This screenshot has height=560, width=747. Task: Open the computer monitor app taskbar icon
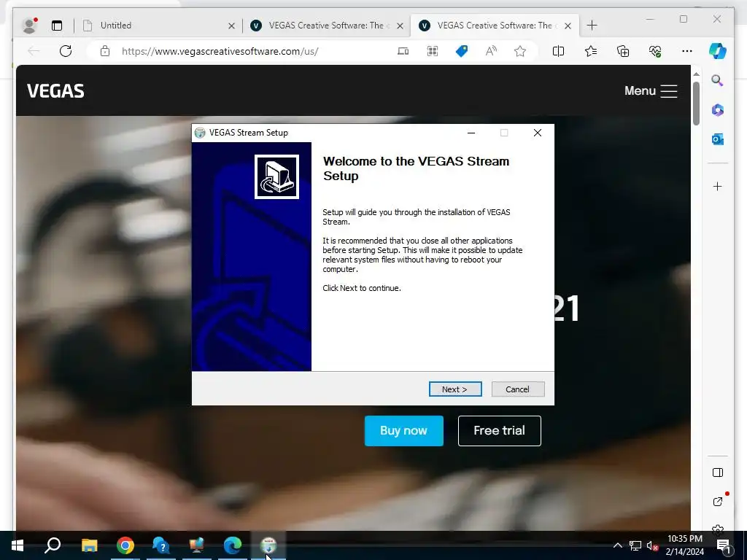click(197, 545)
